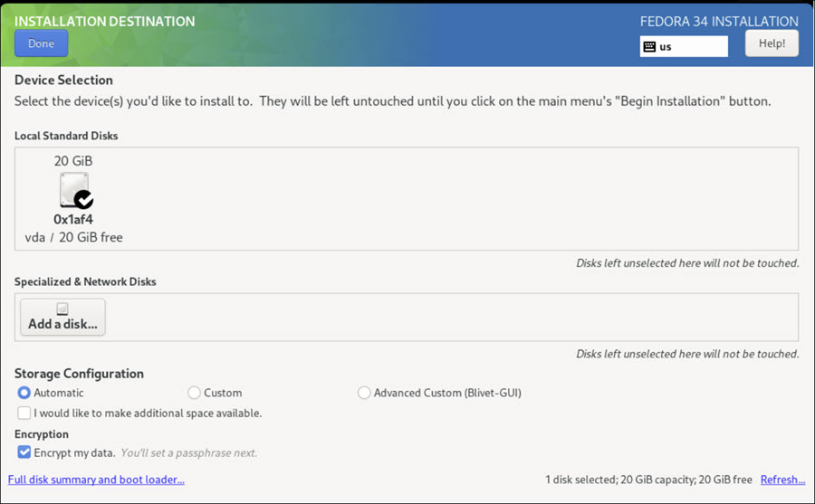Screen dimensions: 815x504
Task: Click the Refresh... link
Action: [x=782, y=480]
